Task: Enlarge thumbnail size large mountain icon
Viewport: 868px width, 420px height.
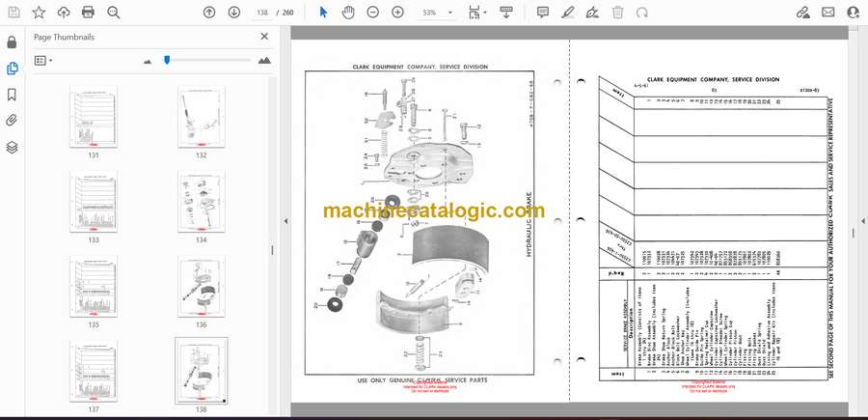Action: tap(264, 61)
